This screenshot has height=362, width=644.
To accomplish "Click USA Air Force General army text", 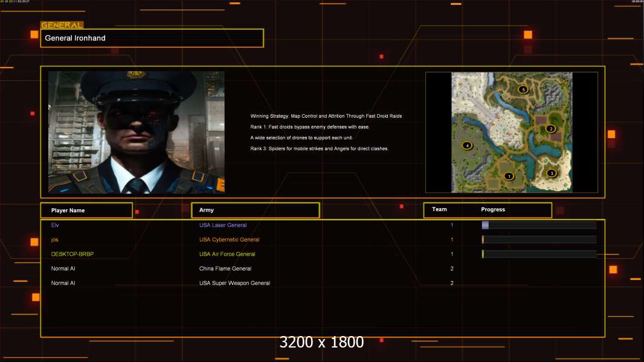I will point(227,254).
